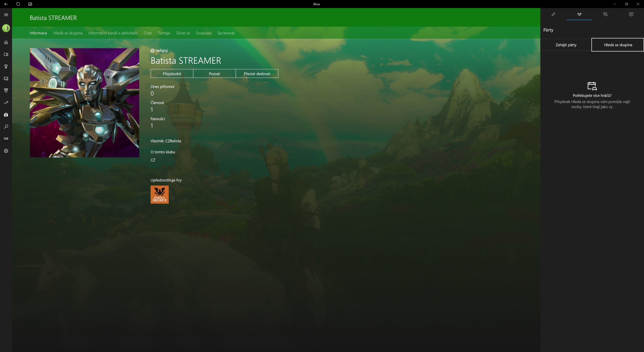Select the Soupiska tab

203,33
